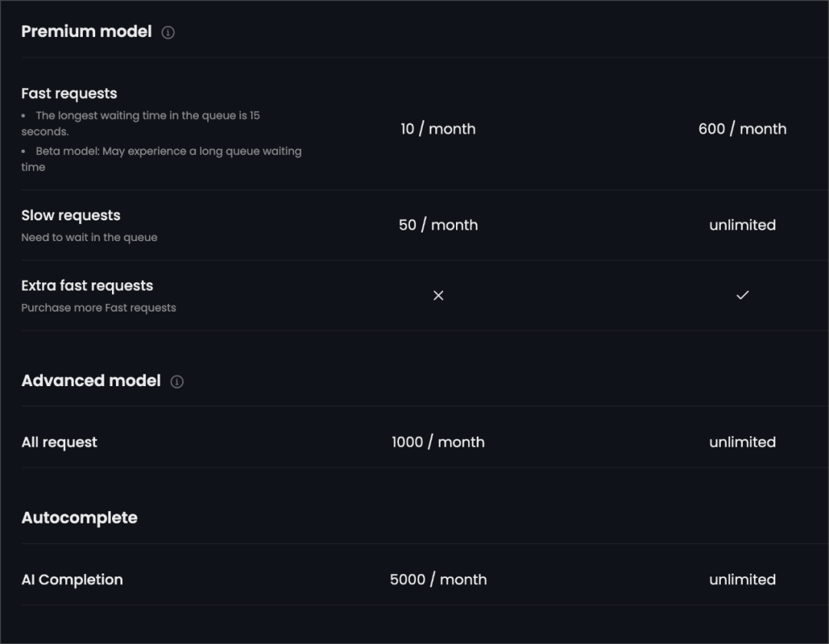This screenshot has width=829, height=644.
Task: Click the Fast requests row label
Action: coord(69,94)
